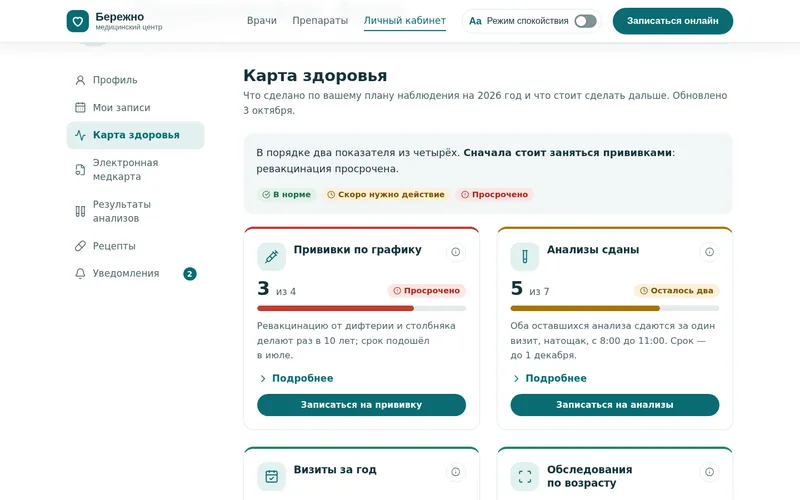Click the Карта здоровья pulse icon

(x=80, y=135)
